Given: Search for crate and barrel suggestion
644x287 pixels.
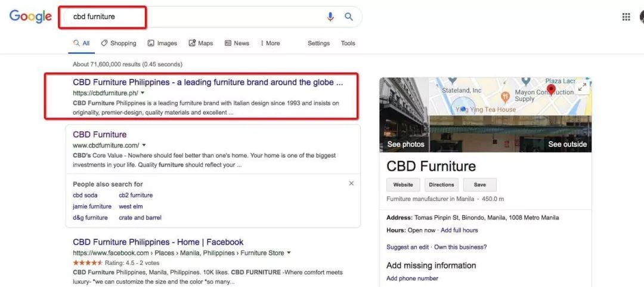Looking at the screenshot, I should pyautogui.click(x=140, y=218).
